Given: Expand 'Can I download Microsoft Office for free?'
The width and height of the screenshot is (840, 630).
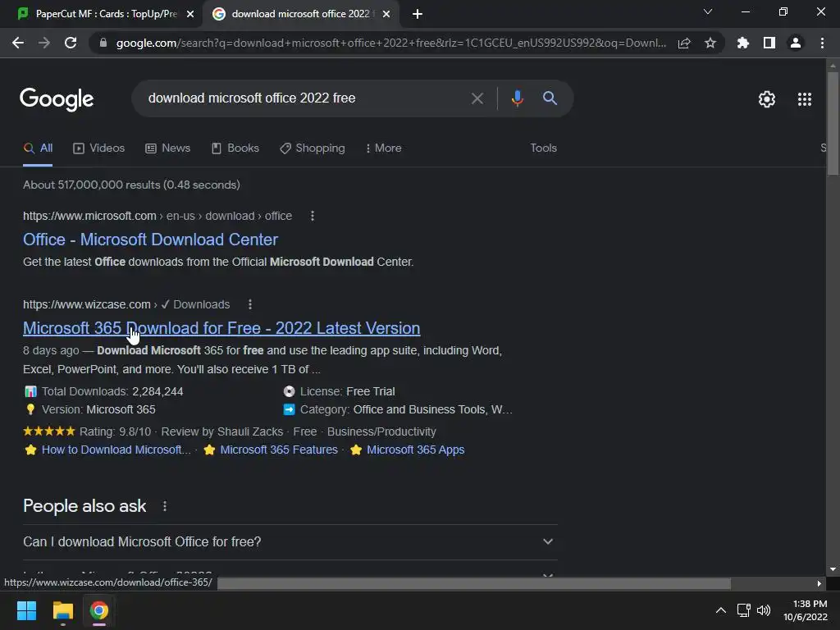Looking at the screenshot, I should coord(290,541).
